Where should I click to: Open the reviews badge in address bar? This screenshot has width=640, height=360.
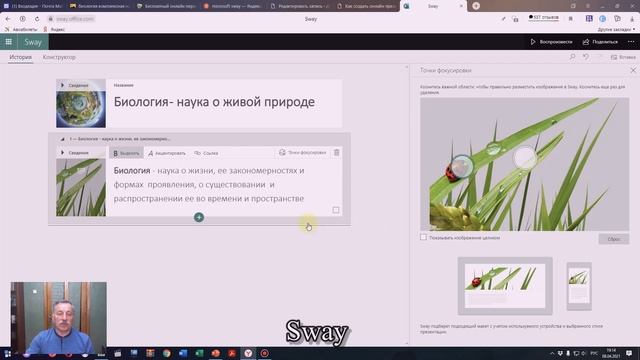pos(543,18)
